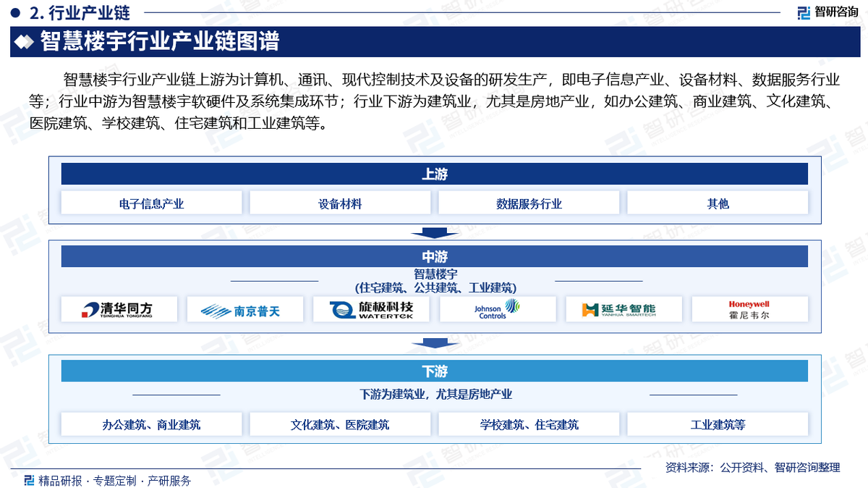
Task: Click the 其他 box in upstream row
Action: 718,203
